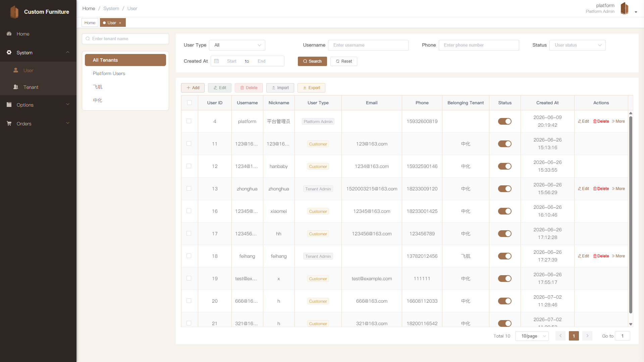Toggle status switch for user ID 19
This screenshot has width=644, height=362.
(x=504, y=279)
